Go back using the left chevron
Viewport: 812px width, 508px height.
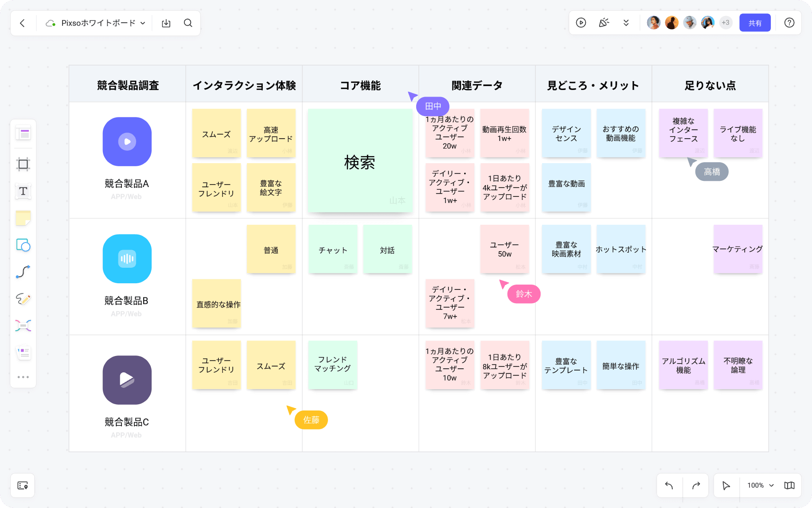[23, 23]
